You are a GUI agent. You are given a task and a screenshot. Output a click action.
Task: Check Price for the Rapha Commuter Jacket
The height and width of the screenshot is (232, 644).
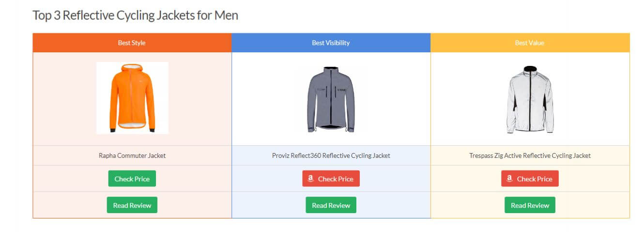(x=132, y=179)
